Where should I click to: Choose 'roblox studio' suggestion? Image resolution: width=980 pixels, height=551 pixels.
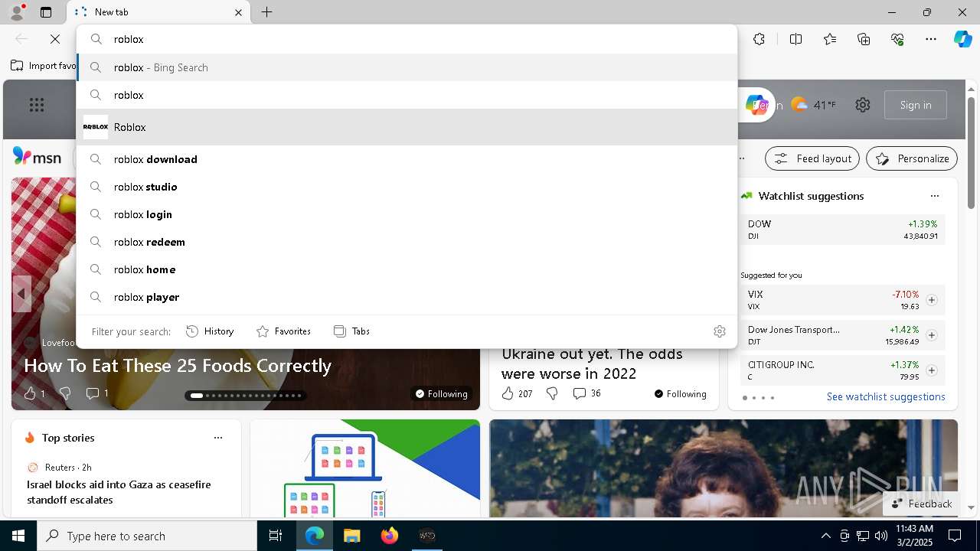pyautogui.click(x=407, y=187)
